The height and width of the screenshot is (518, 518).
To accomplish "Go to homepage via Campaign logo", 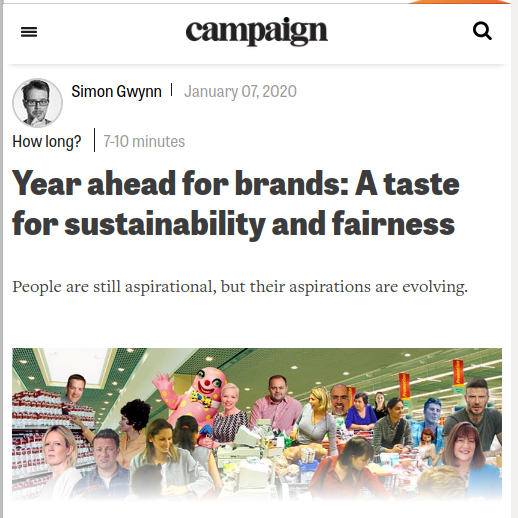I will click(x=257, y=31).
